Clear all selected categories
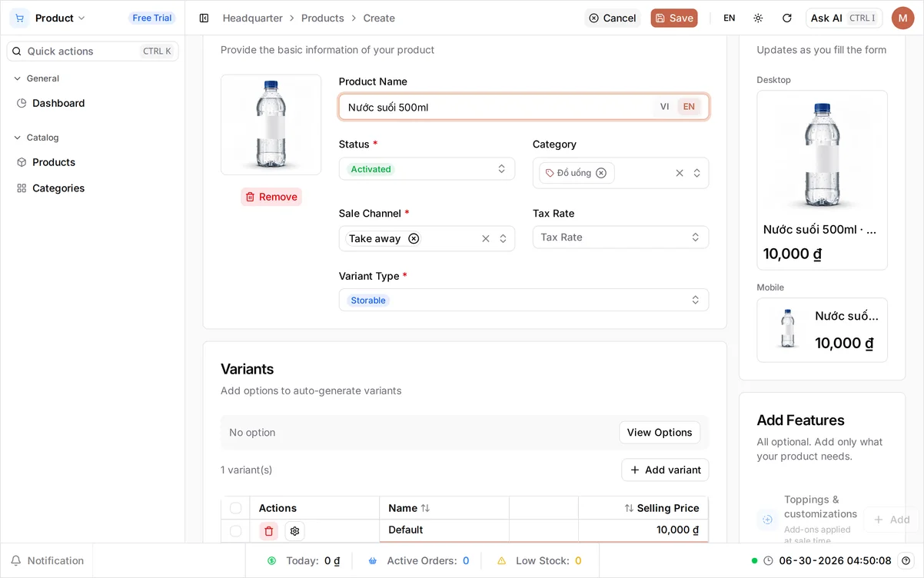Image resolution: width=924 pixels, height=578 pixels. (680, 173)
